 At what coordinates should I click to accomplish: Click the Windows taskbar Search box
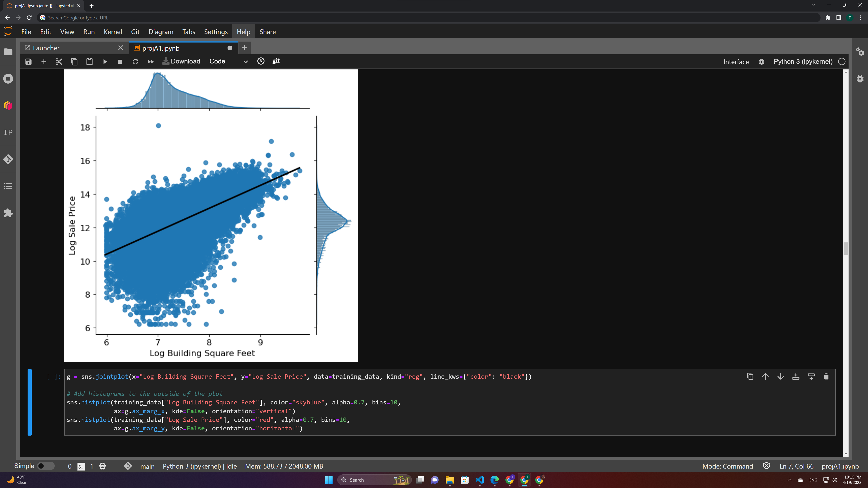[x=374, y=480]
